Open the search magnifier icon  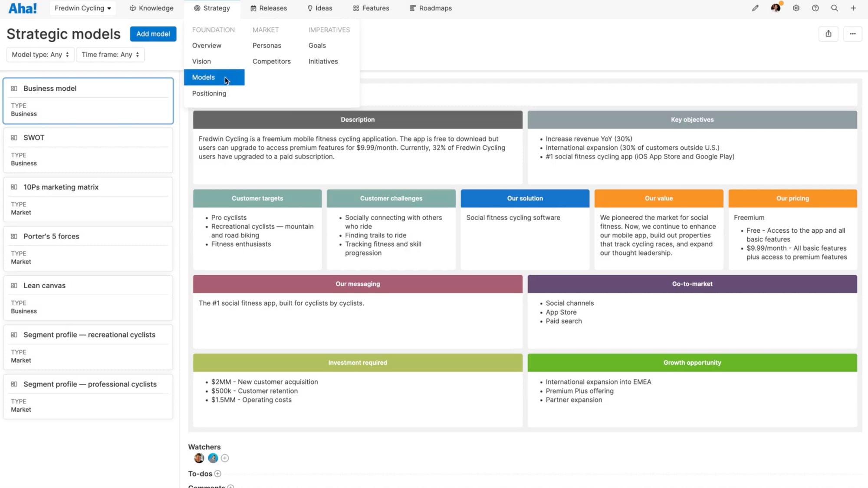tap(834, 8)
